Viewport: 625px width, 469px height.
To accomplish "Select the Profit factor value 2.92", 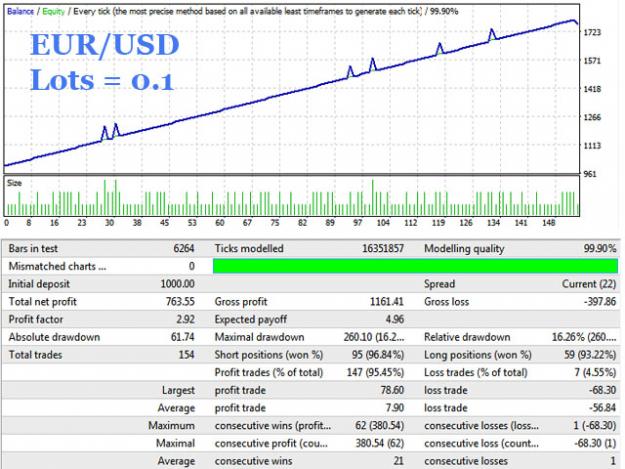I will pos(185,319).
